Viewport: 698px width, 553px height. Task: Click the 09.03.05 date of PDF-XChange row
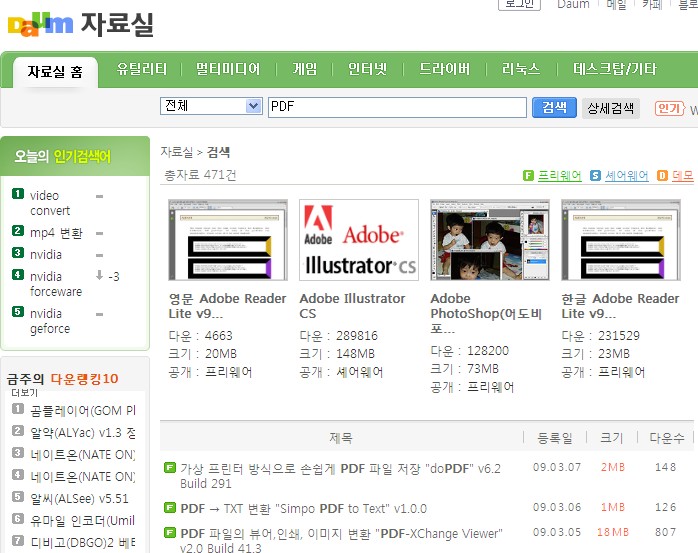pos(557,532)
